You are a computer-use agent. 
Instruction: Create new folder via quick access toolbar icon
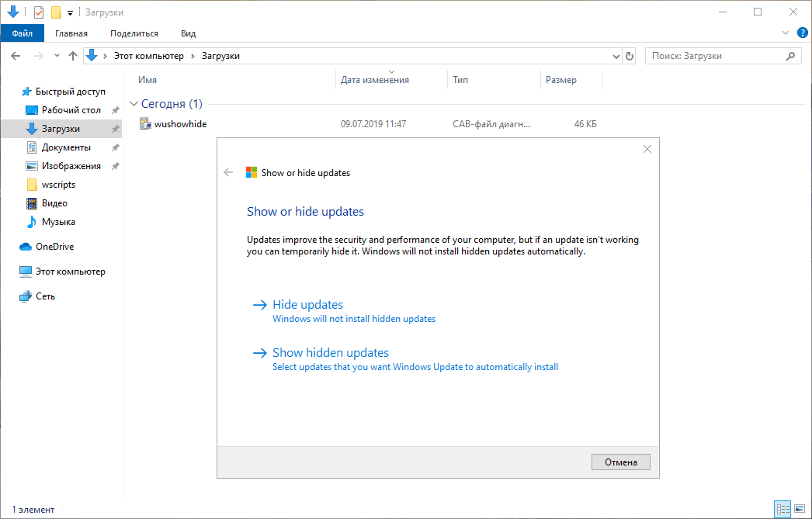point(56,12)
